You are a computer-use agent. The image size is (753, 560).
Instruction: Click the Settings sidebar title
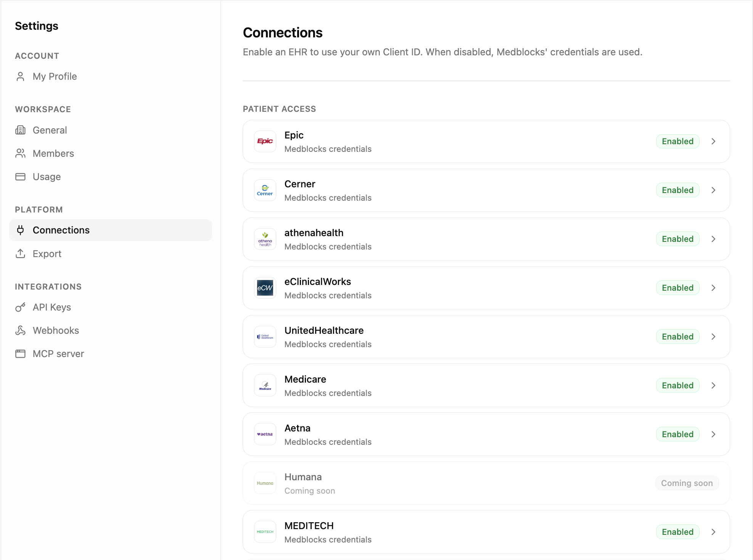(37, 26)
